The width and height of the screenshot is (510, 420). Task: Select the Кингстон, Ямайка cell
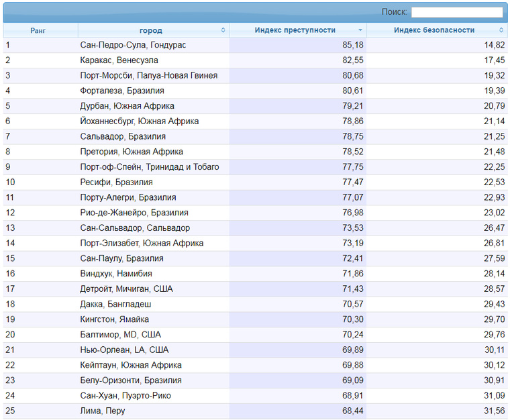point(154,319)
